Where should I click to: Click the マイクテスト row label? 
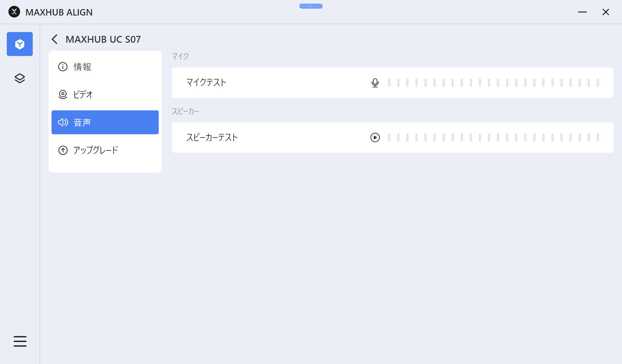[206, 83]
